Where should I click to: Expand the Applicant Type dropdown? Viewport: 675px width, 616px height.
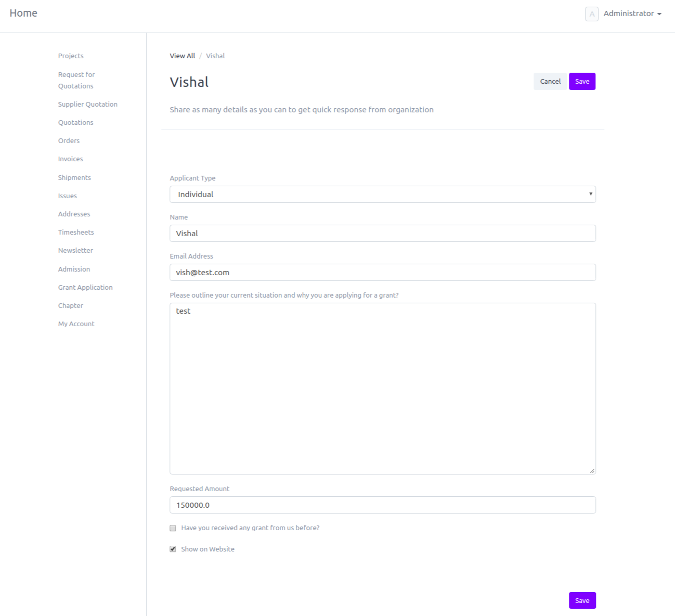382,195
